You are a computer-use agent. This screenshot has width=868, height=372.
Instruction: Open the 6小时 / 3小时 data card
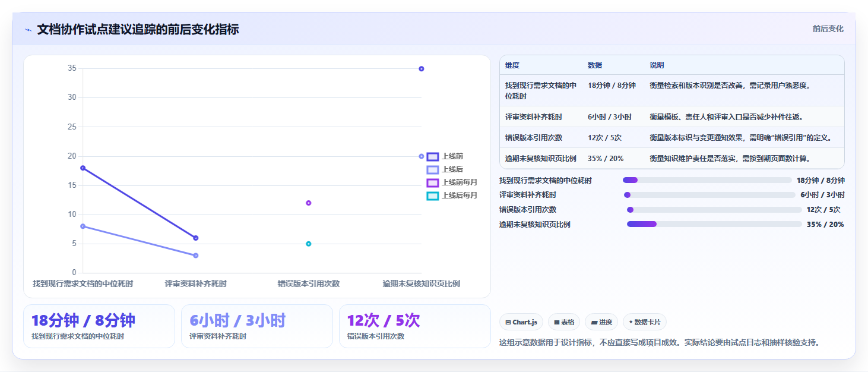(x=257, y=326)
